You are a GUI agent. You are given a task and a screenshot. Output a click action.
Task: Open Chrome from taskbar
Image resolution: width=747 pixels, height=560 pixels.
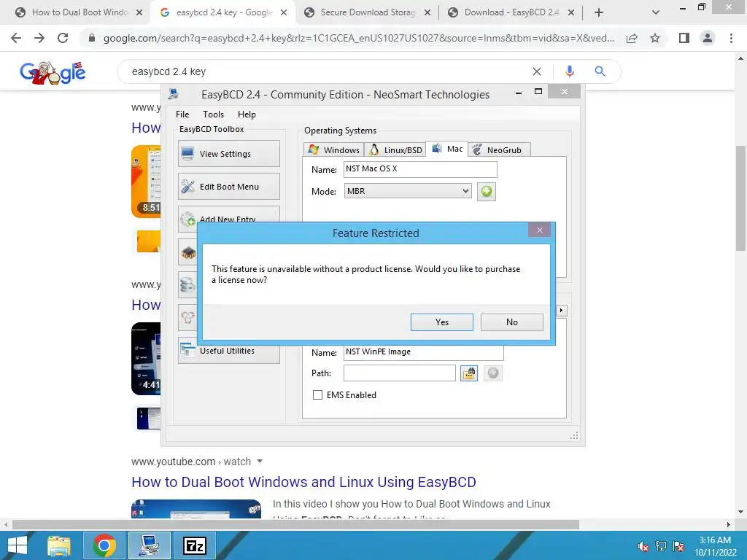(104, 545)
